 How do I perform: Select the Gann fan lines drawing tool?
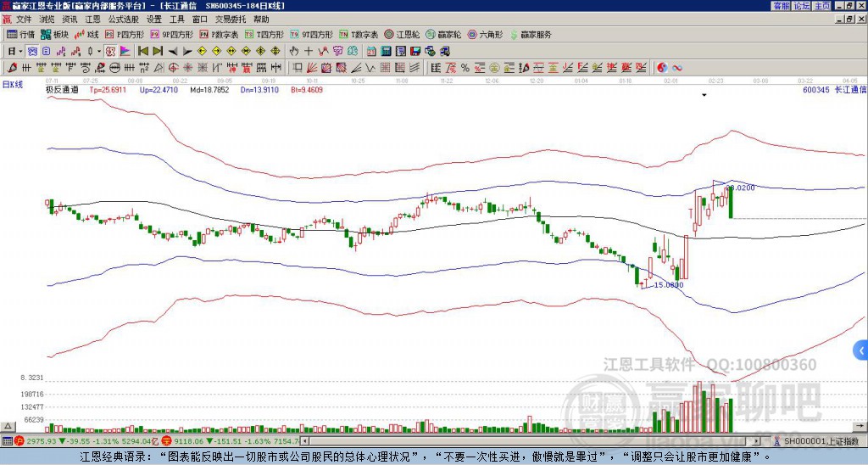[x=312, y=68]
